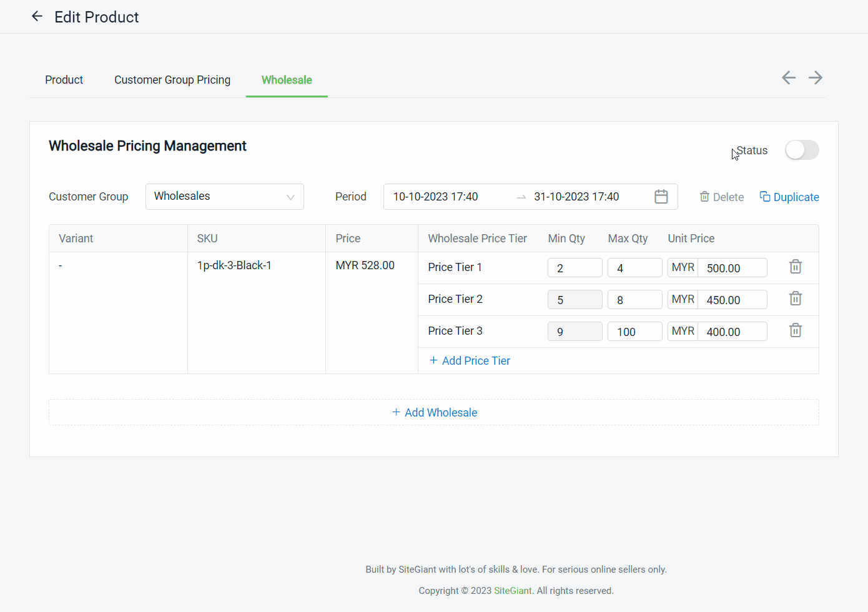
Task: Open the calendar icon in Period field
Action: (661, 197)
